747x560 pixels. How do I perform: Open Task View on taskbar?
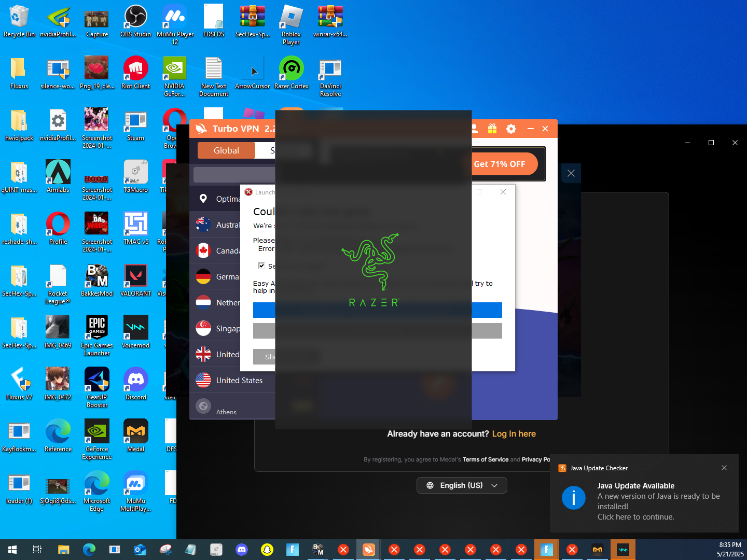point(37,550)
